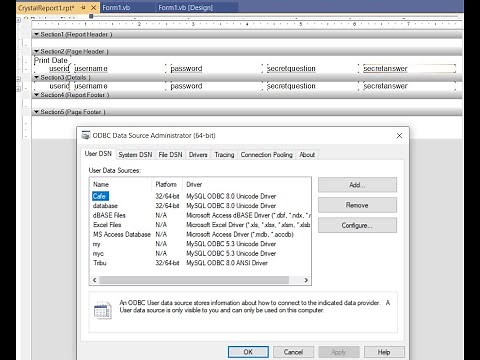Click the Cancel button
Viewport: 480px width, 360px height.
click(293, 352)
